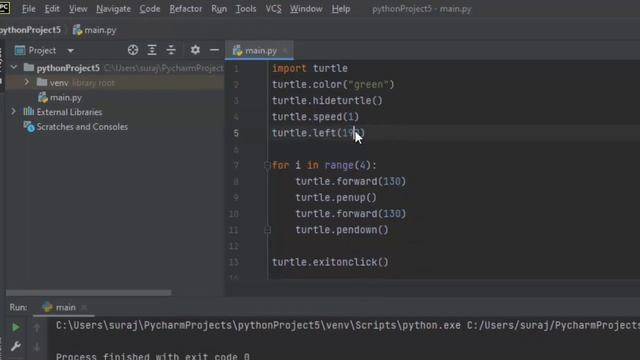
Task: Select pythonProject5 root in tree
Action: [x=68, y=68]
